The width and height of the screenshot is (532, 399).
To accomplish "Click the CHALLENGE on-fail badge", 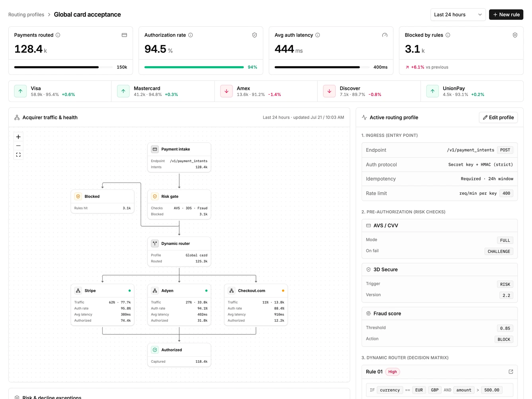I will pos(499,251).
